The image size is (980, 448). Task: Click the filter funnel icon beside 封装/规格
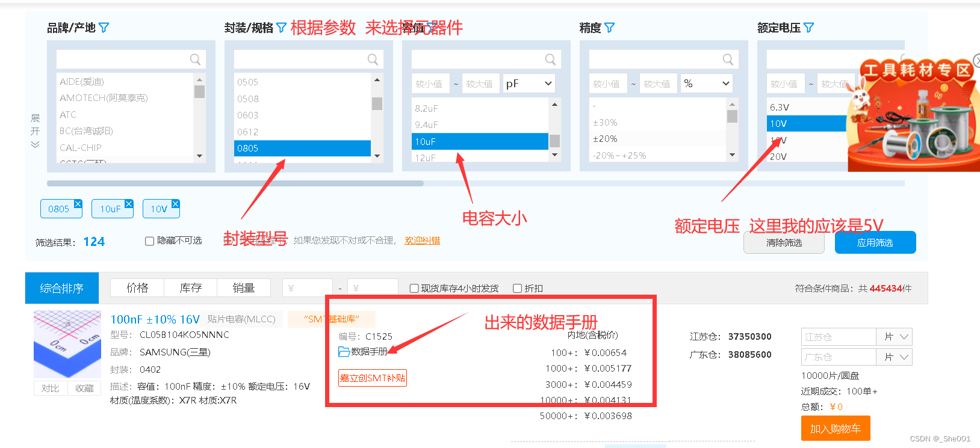(281, 28)
